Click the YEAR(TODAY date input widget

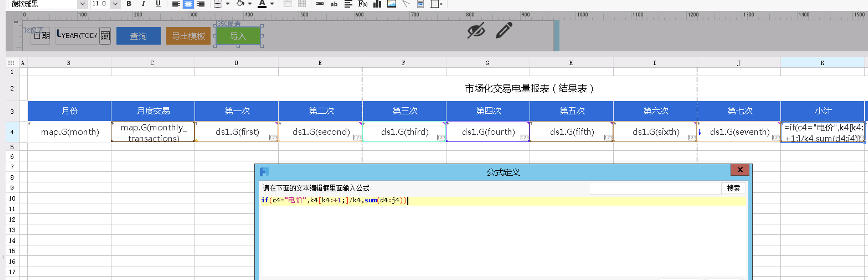pos(78,36)
